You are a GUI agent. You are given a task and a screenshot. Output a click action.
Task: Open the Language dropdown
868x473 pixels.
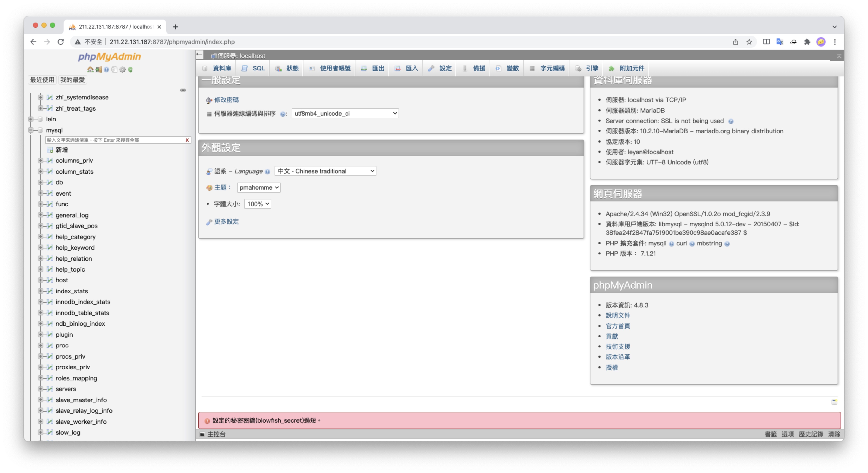(325, 171)
